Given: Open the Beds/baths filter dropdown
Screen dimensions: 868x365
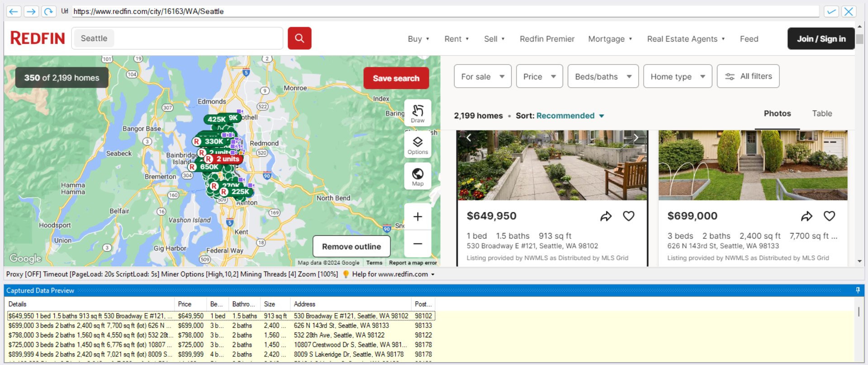Looking at the screenshot, I should click(603, 76).
